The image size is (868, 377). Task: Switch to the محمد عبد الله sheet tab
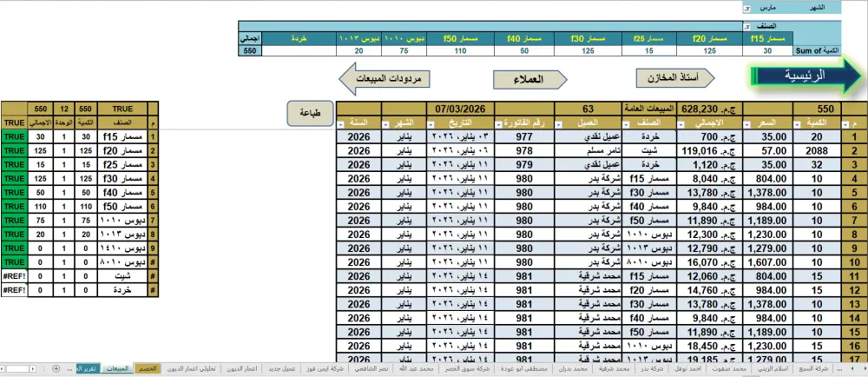[415, 368]
